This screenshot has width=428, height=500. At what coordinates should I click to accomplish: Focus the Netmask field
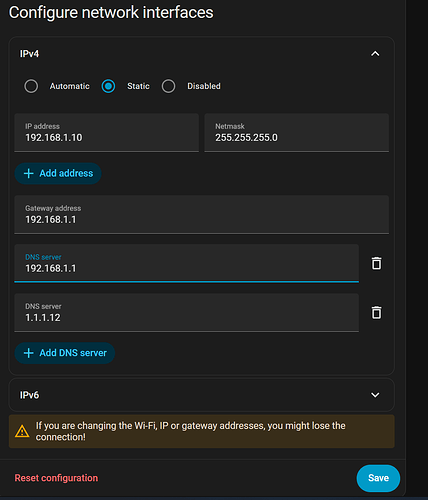click(297, 133)
